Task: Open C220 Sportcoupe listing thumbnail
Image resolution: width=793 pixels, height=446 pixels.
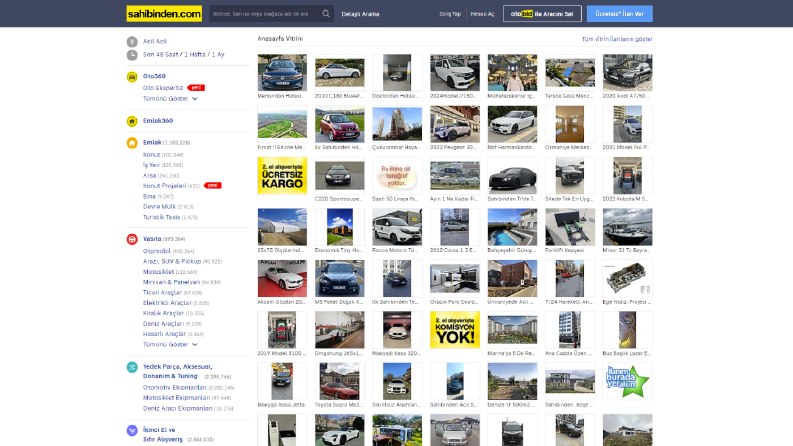Action: tap(339, 175)
